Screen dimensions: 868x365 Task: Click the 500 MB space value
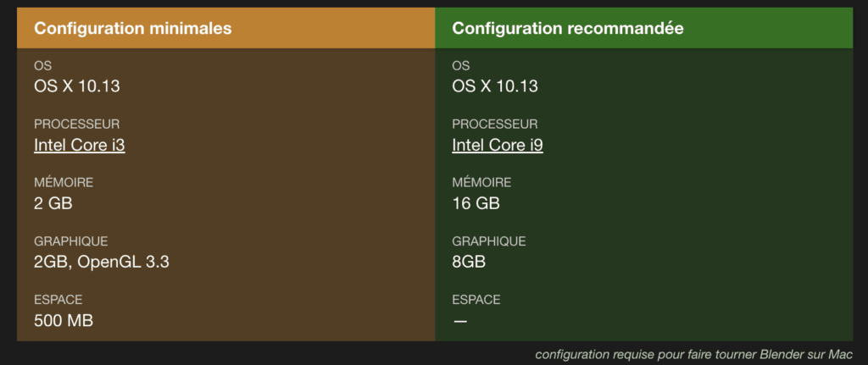click(x=64, y=320)
